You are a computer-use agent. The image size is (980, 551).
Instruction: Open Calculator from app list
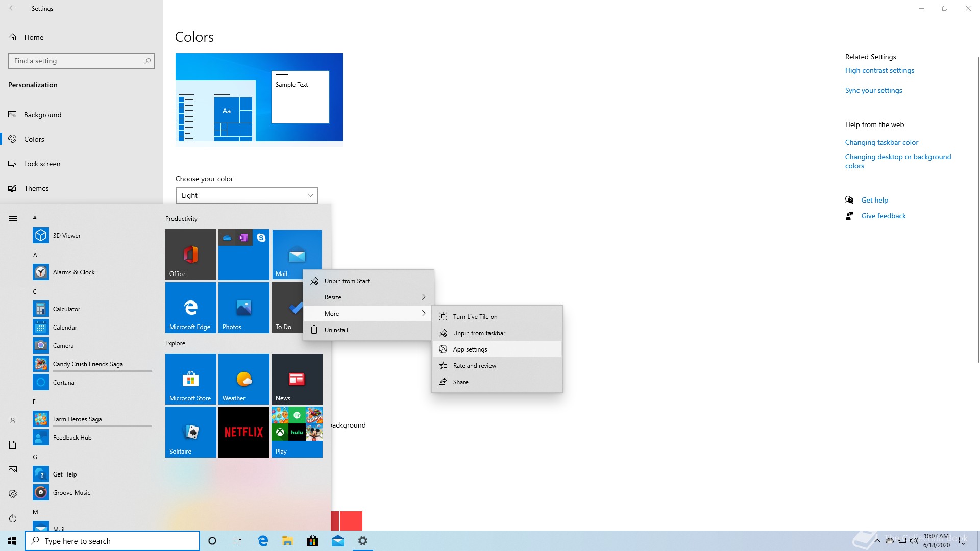pos(66,309)
